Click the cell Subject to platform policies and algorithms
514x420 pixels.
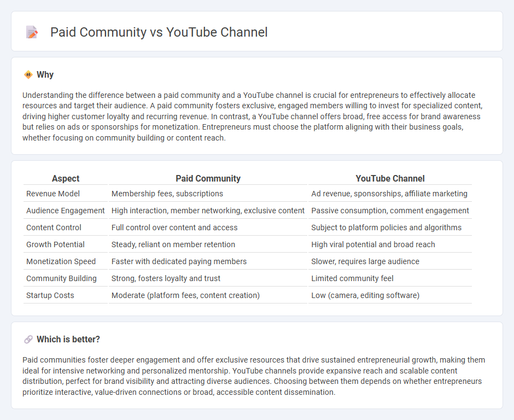pyautogui.click(x=390, y=227)
